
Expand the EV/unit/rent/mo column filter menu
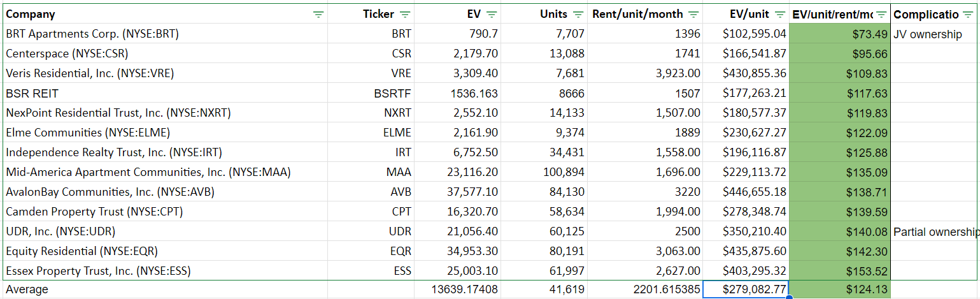(881, 14)
